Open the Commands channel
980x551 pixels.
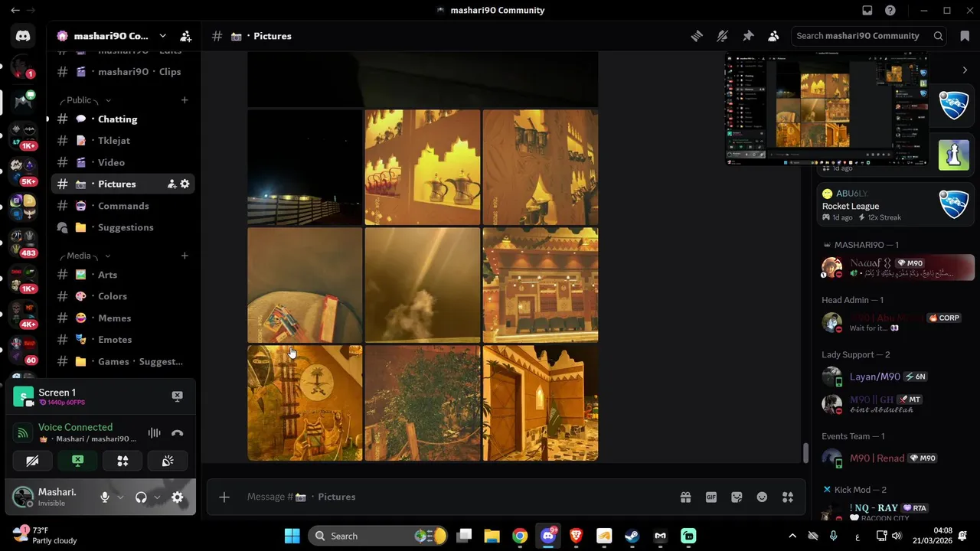[122, 206]
